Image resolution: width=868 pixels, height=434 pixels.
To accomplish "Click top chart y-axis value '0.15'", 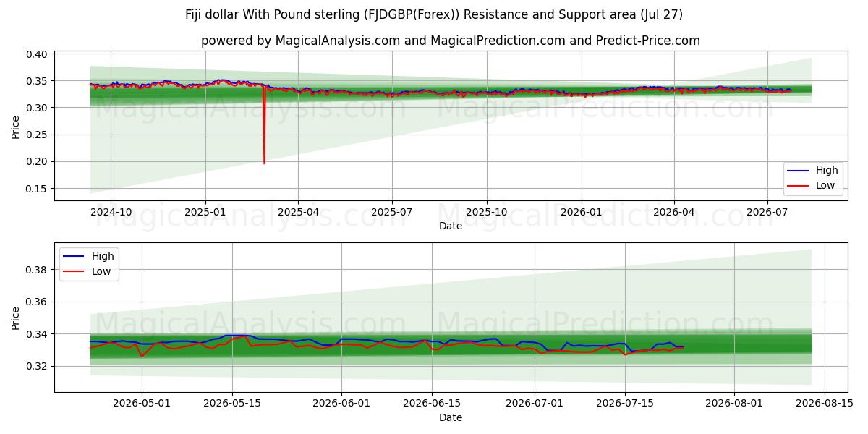I will (37, 189).
